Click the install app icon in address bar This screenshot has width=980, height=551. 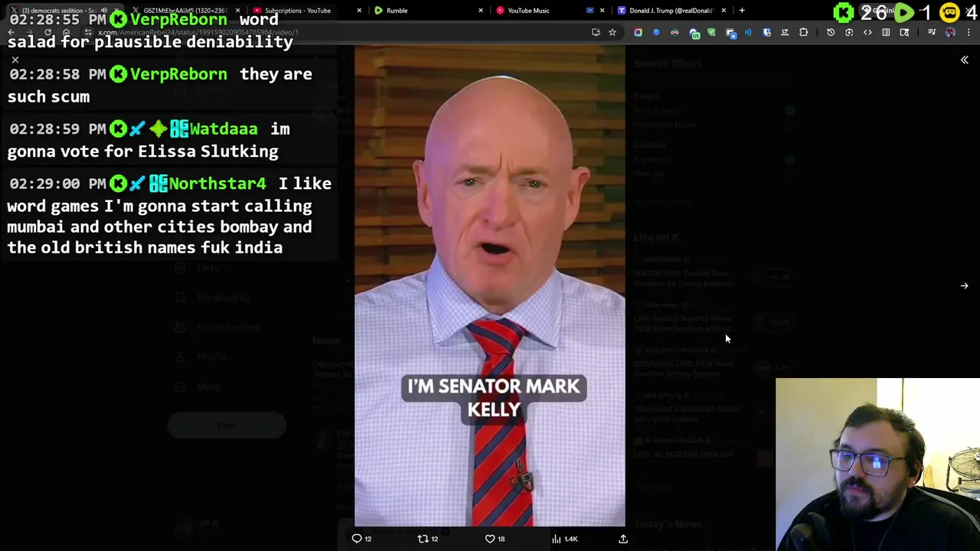pos(596,32)
